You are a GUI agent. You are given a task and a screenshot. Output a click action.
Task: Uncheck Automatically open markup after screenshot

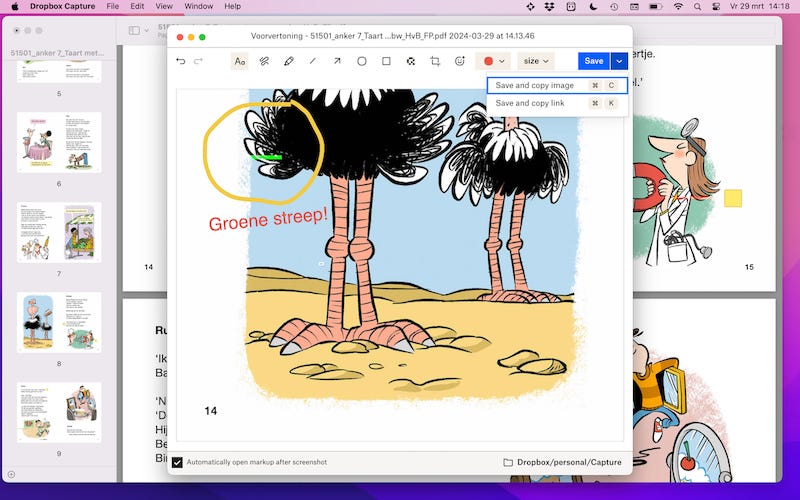177,462
